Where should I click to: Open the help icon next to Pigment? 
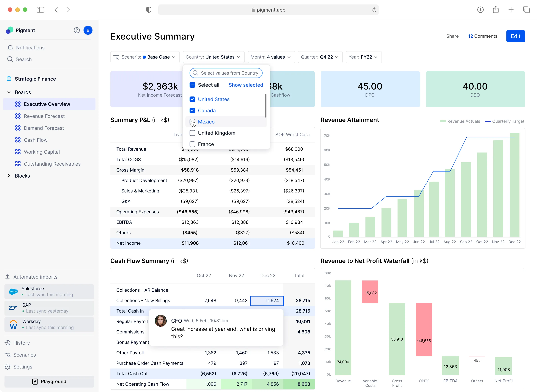pos(77,30)
